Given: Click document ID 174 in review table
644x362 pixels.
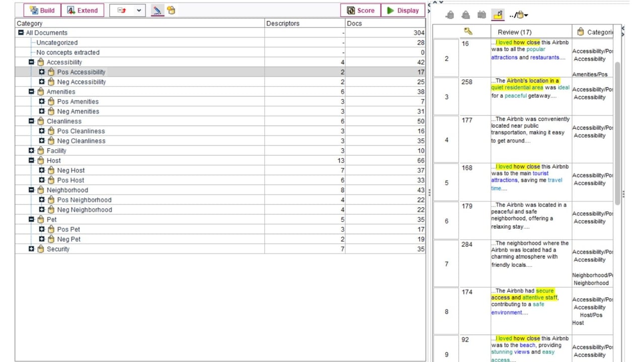Looking at the screenshot, I should pos(467,292).
